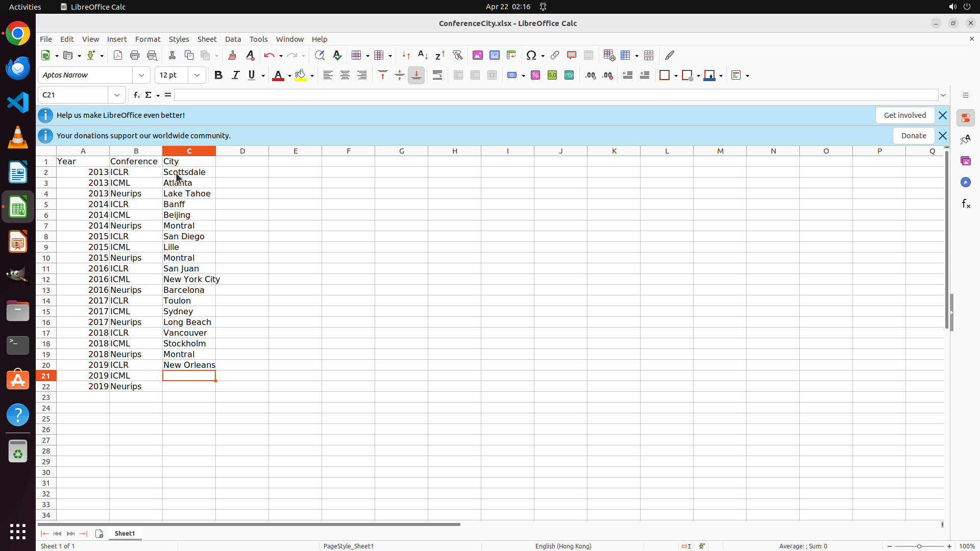Click the Get involved button
The image size is (980, 551).
[x=904, y=115]
